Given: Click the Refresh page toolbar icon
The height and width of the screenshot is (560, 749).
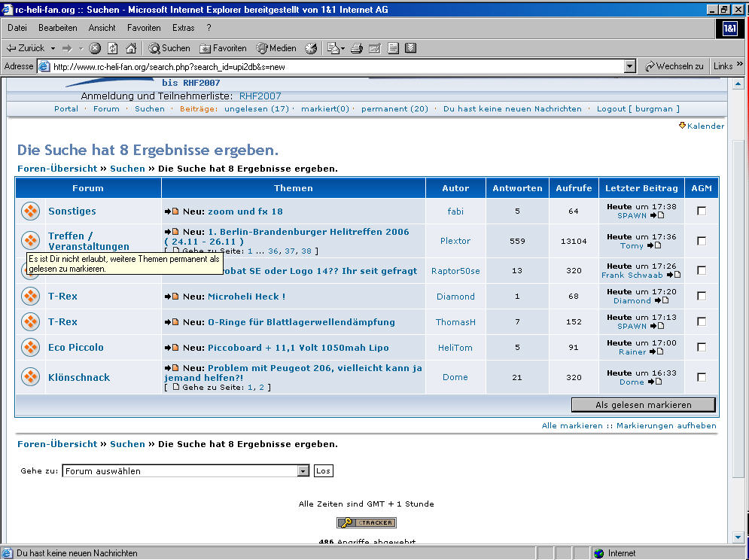Looking at the screenshot, I should [x=113, y=47].
